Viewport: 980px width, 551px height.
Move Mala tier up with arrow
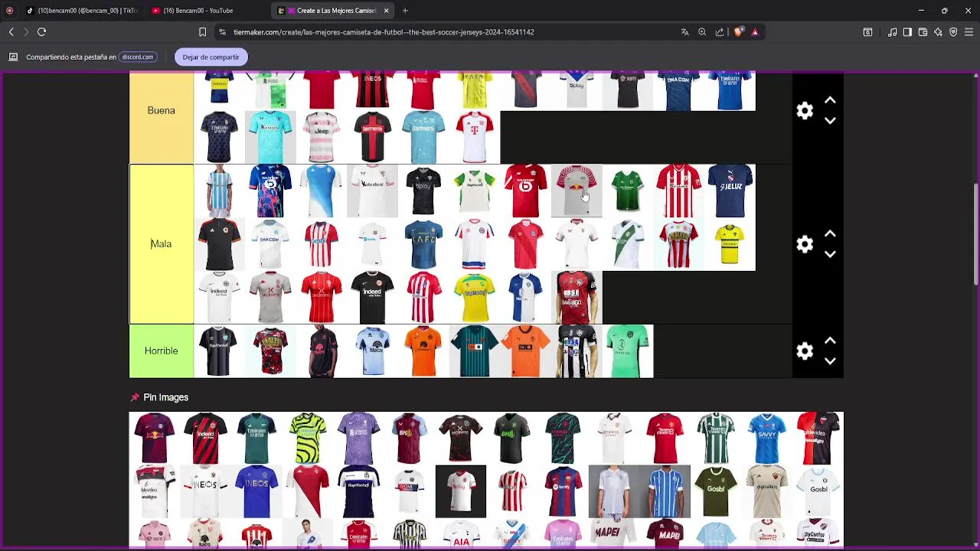tap(830, 234)
